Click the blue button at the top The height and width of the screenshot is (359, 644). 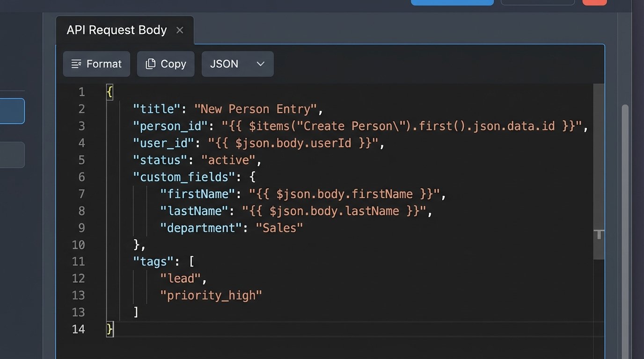[452, 2]
